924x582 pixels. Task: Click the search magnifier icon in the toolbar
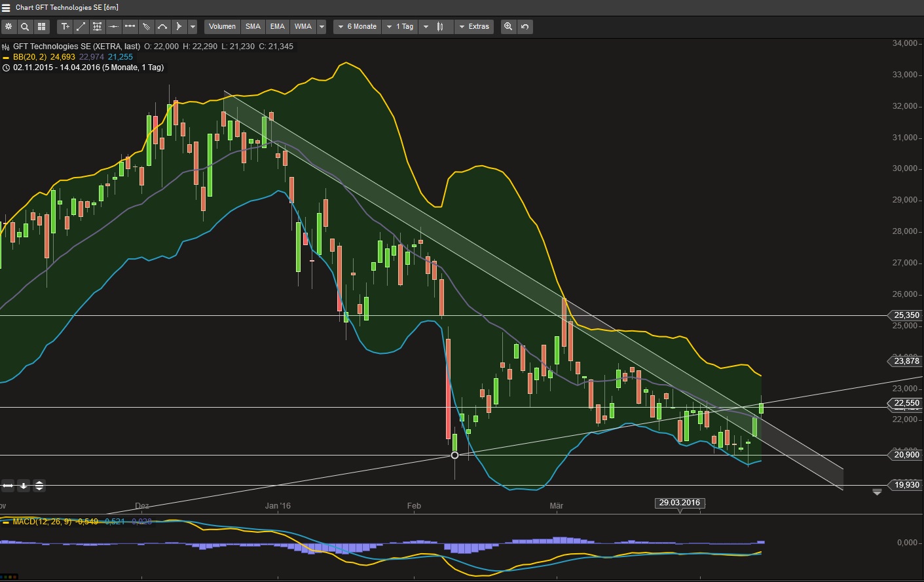click(x=25, y=27)
